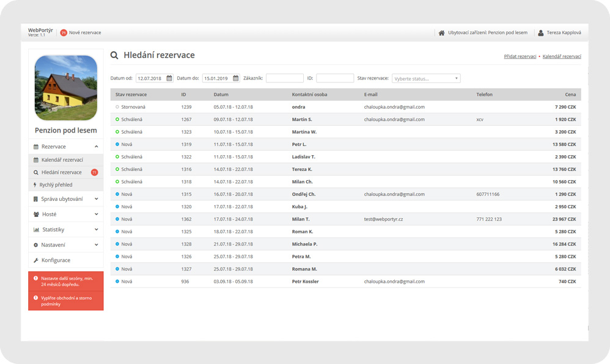Viewport: 610px width, 364px height.
Task: Click the Kalendář rezervací link at top right
Action: click(562, 57)
